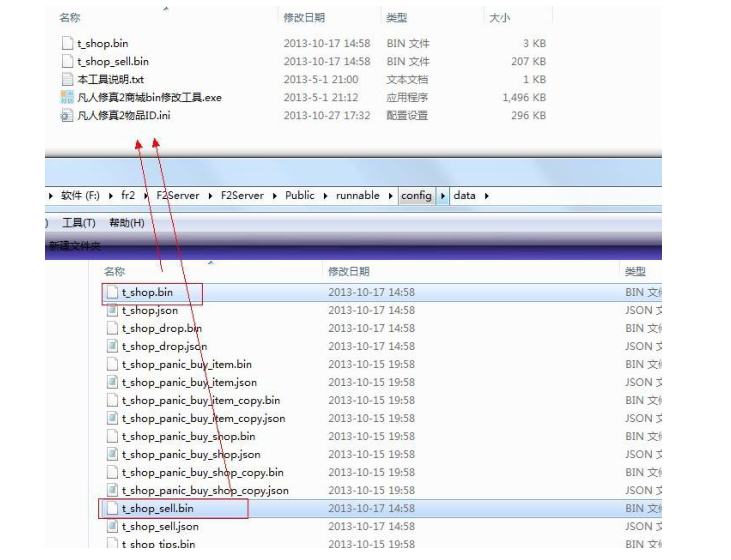Click the 新建文件夹 toolbar button
Viewport: 731px width, 560px height.
[x=75, y=246]
